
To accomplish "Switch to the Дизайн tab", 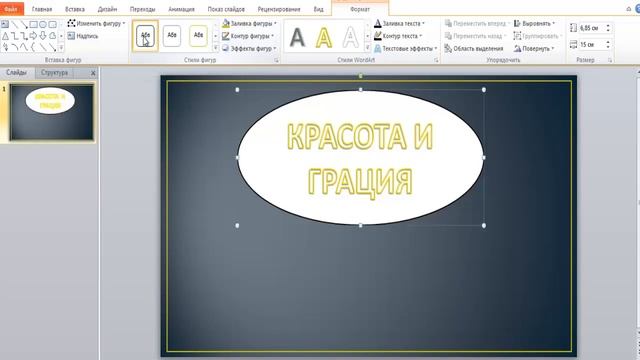I will coord(107,9).
